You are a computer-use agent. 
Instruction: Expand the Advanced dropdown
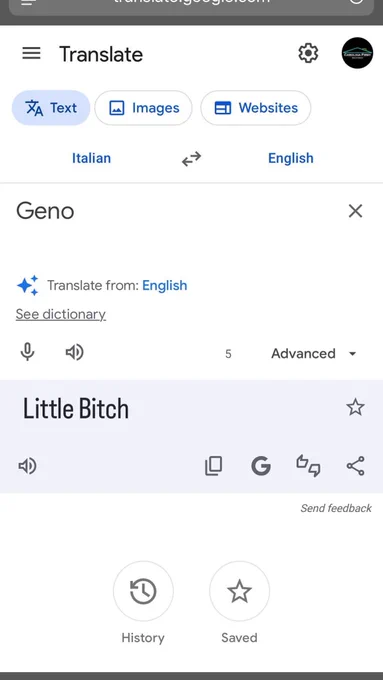[x=314, y=353]
